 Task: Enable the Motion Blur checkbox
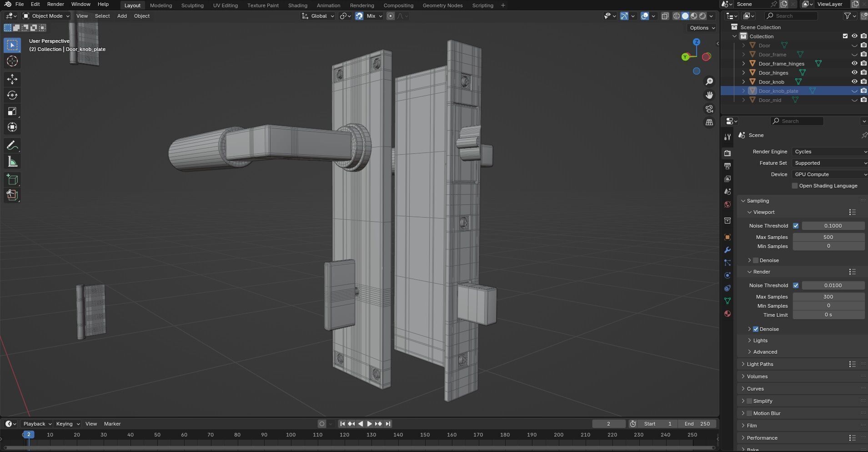coord(749,413)
